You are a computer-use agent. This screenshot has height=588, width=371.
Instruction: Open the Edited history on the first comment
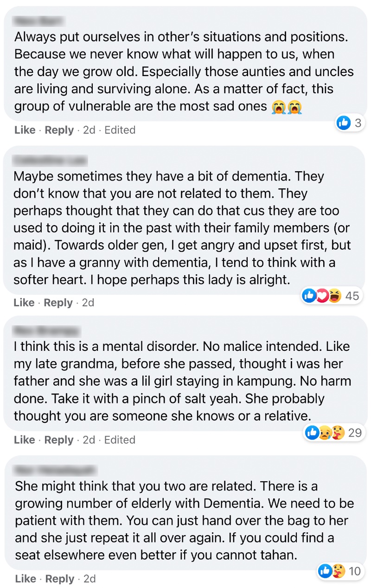pyautogui.click(x=120, y=130)
